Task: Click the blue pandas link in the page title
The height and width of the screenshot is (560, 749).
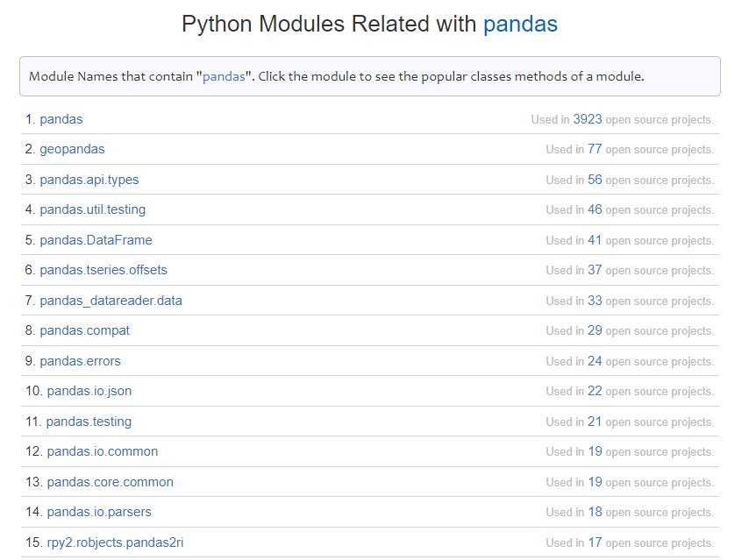Action: coord(520,24)
